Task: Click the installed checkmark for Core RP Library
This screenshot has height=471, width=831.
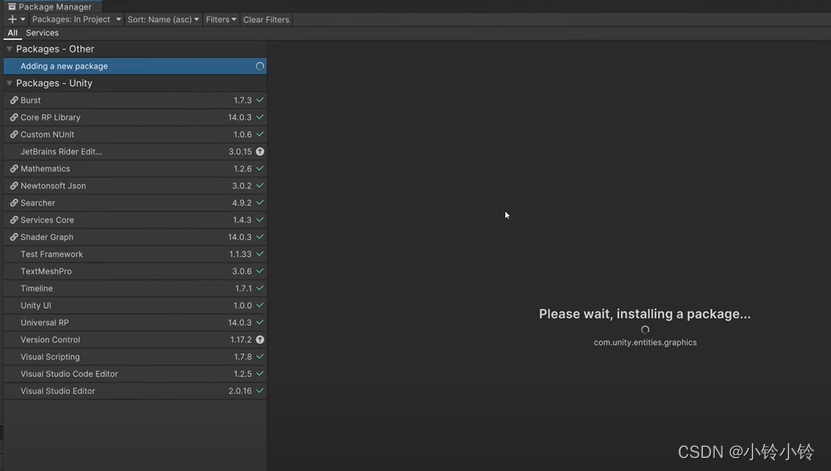Action: click(260, 117)
